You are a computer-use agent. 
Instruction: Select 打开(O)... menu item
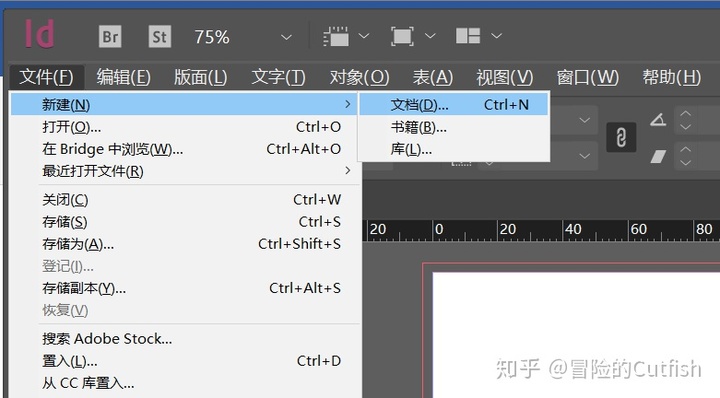(185, 127)
